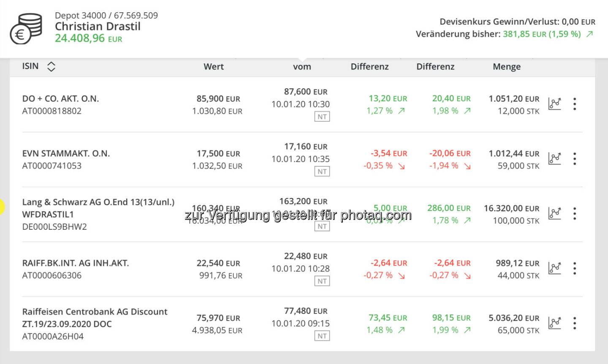Screen dimensions: 608x364
Task: Open three-dot menu for EVN STAMMAKT row
Action: [575, 159]
